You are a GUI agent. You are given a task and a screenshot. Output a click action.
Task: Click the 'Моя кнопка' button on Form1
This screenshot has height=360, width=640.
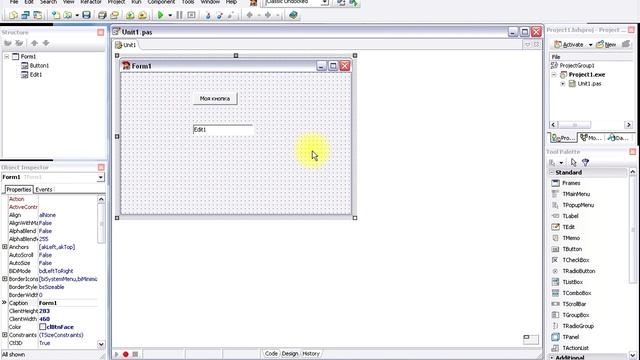tap(215, 98)
